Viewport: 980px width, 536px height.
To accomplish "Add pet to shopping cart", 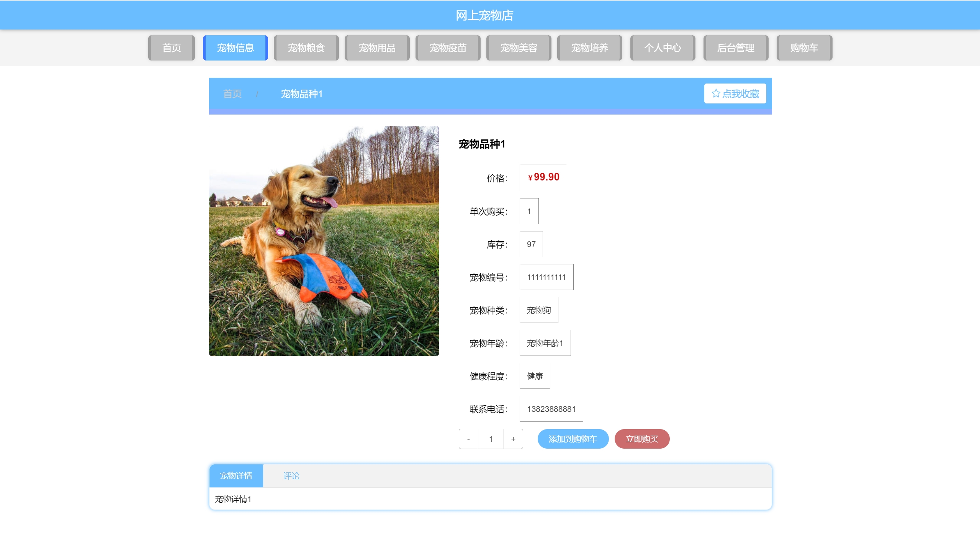I will [x=573, y=439].
